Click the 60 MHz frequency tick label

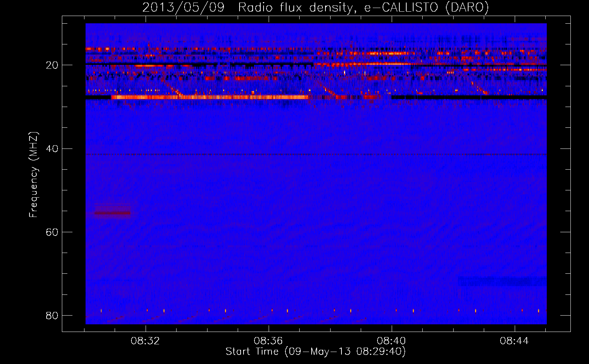coord(52,232)
